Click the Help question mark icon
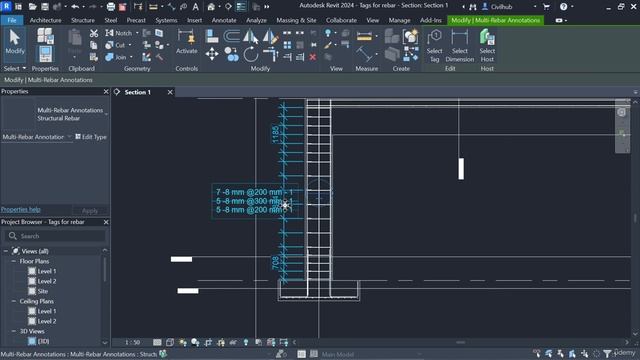Screen dimensions: 640x360 564,7
